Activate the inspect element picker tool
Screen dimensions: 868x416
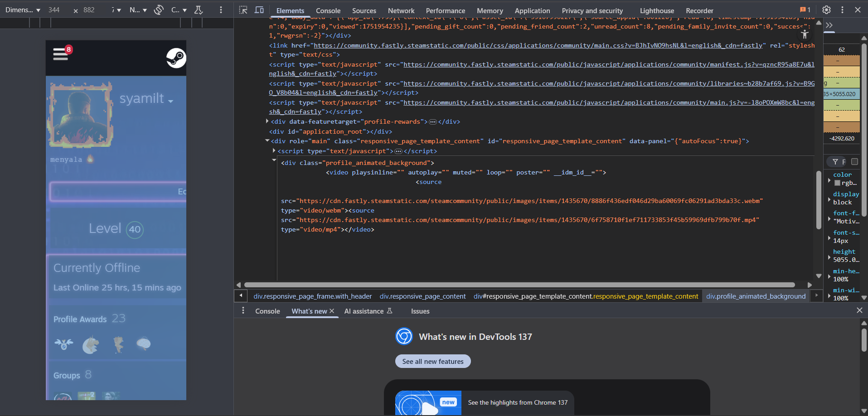(243, 10)
